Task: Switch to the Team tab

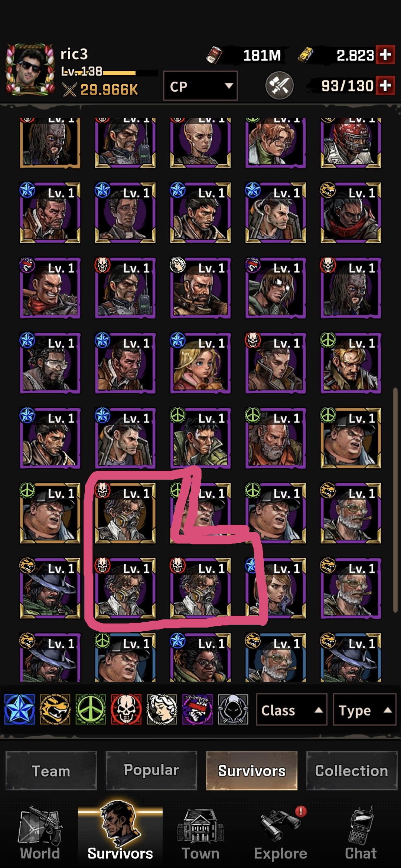Action: 51,771
